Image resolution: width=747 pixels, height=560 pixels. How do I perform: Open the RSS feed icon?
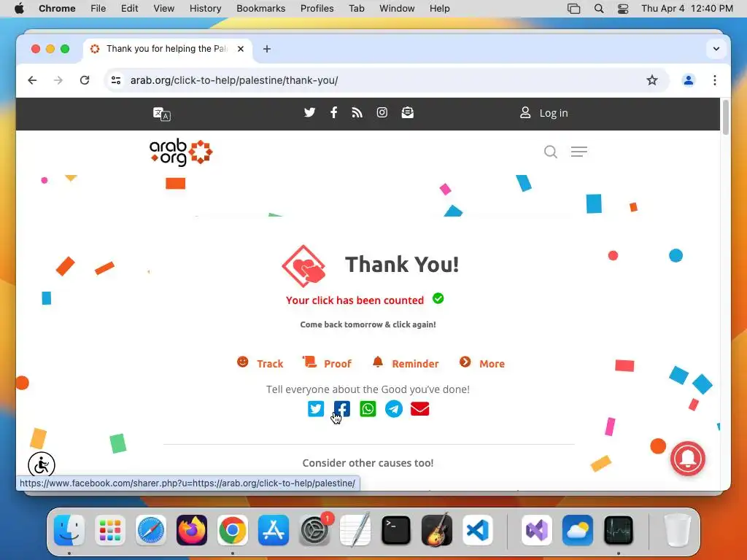point(357,112)
